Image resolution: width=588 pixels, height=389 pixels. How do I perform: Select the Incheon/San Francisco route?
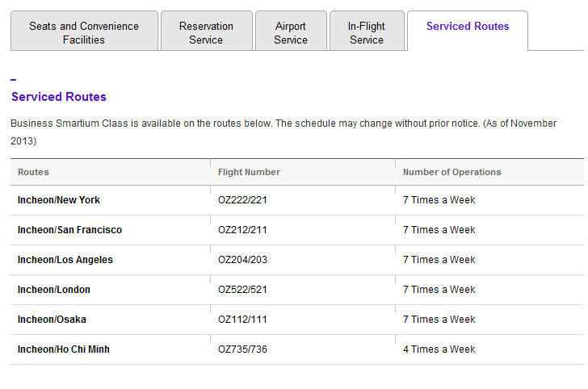point(69,230)
